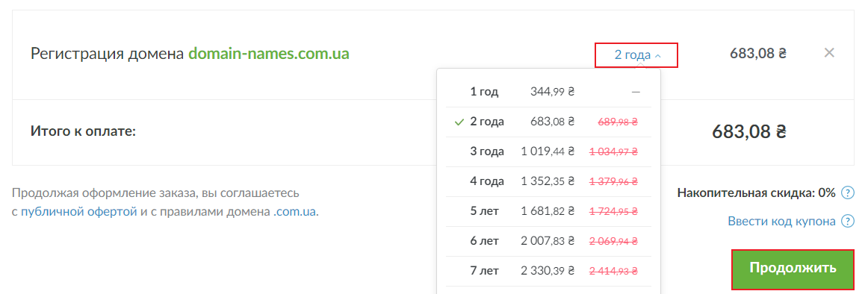Collapse the 2 года period dropdown
Viewport: 868px width, 294px height.
click(636, 55)
